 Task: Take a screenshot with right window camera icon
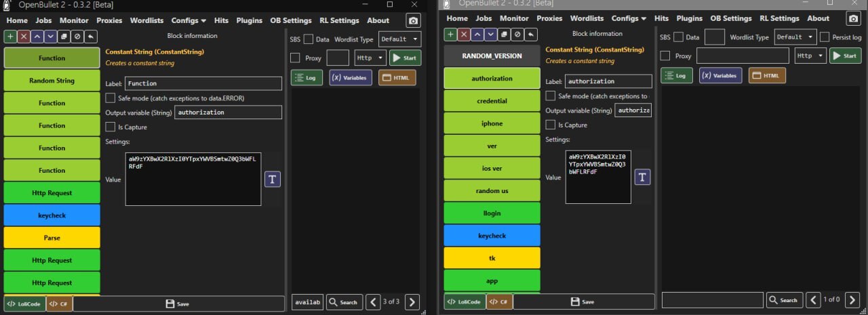853,18
